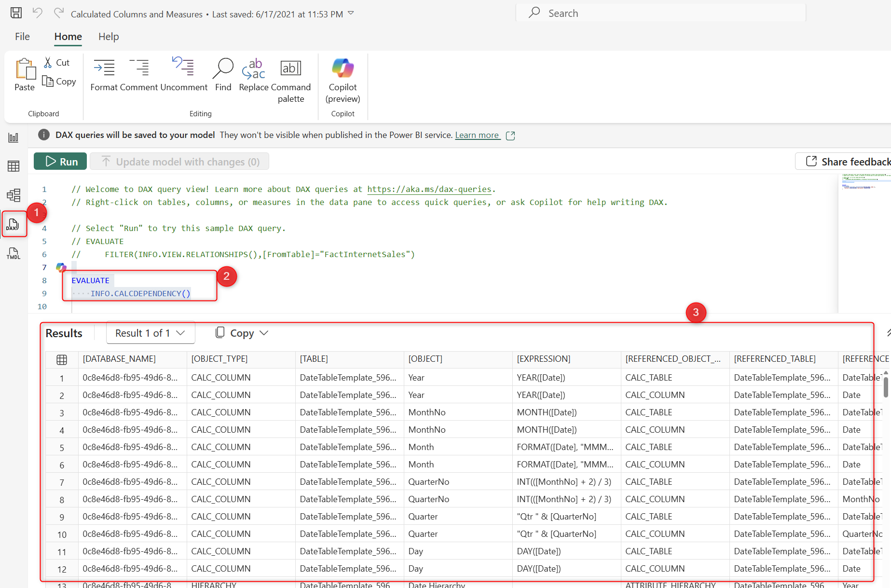Expand the Result 1 of 1 dropdown
The image size is (891, 588).
coord(151,333)
